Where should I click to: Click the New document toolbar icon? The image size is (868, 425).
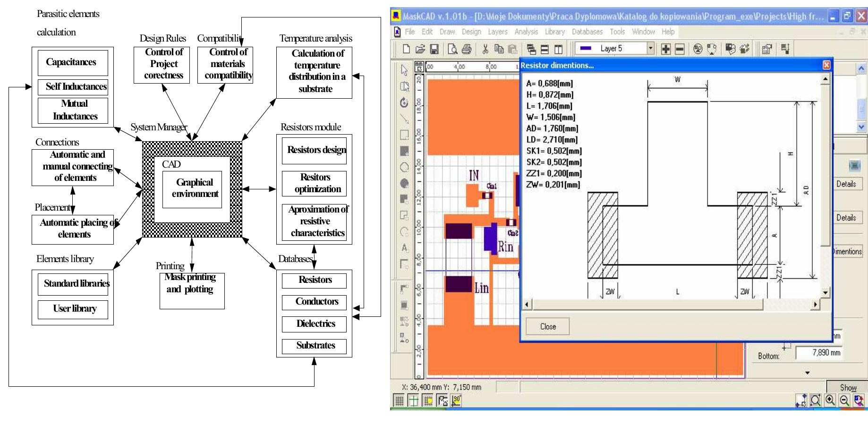pos(406,49)
